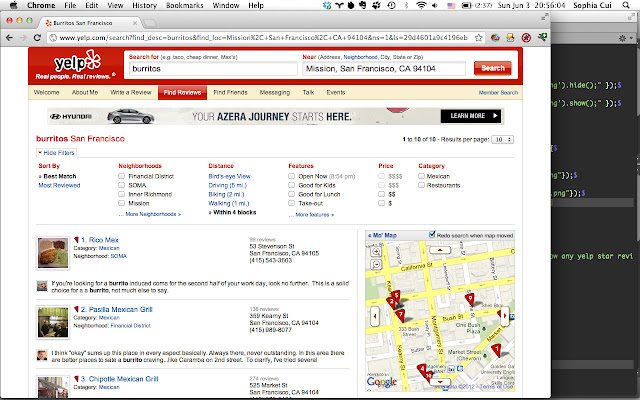Click the red Search button
640x400 pixels.
(x=493, y=68)
